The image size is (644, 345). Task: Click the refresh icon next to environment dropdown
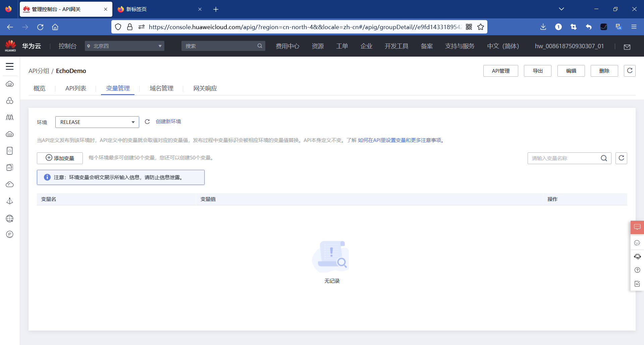coord(147,122)
